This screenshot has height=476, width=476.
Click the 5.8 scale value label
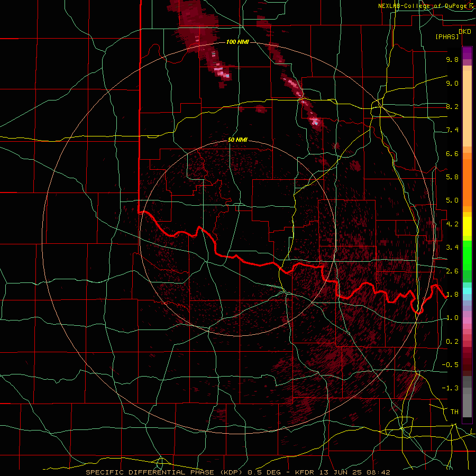click(x=452, y=177)
